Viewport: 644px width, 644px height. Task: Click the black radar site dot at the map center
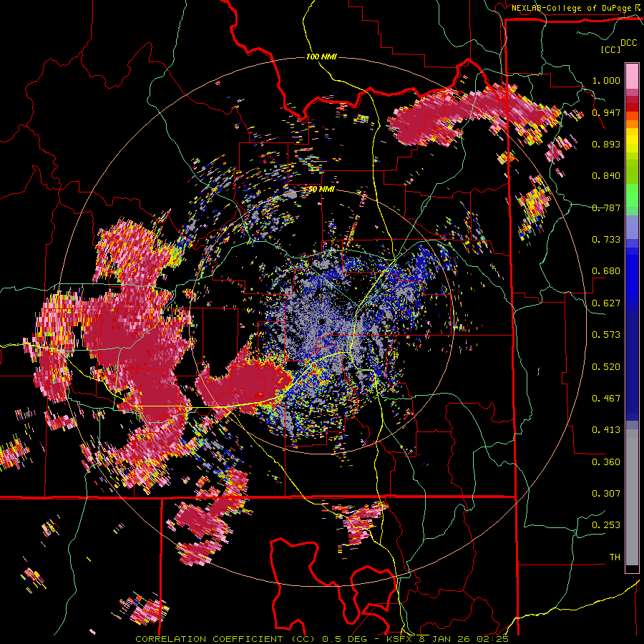coord(322,321)
